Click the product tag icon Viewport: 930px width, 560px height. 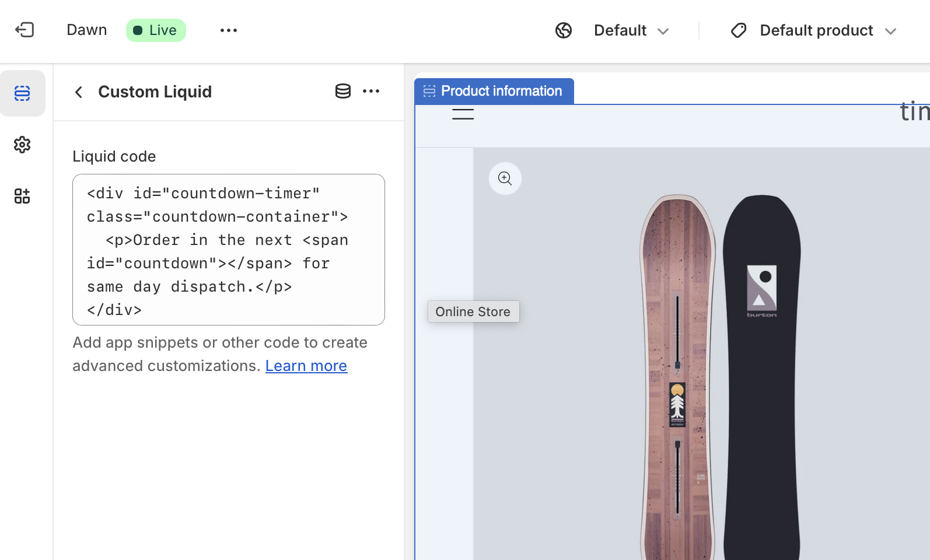click(x=739, y=30)
